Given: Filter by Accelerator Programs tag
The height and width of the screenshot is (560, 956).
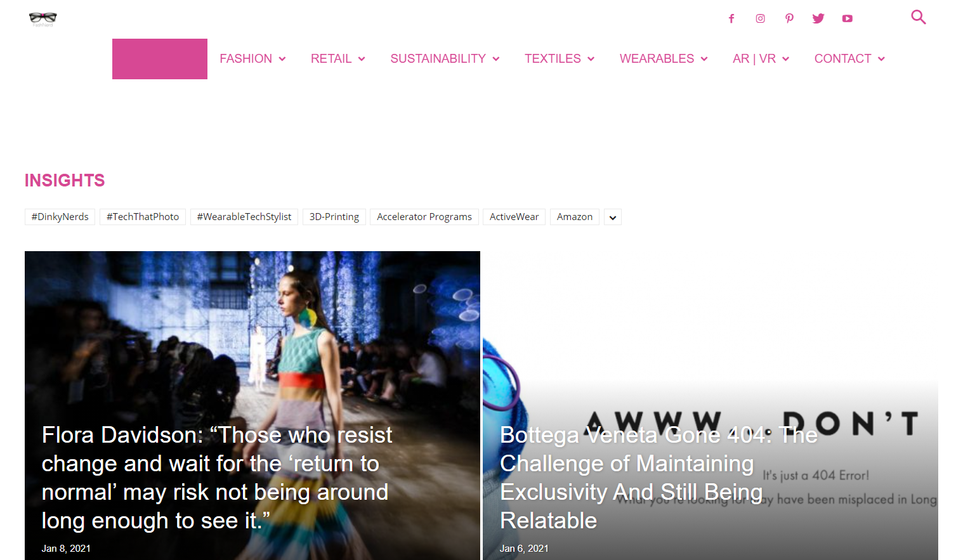Looking at the screenshot, I should point(424,217).
